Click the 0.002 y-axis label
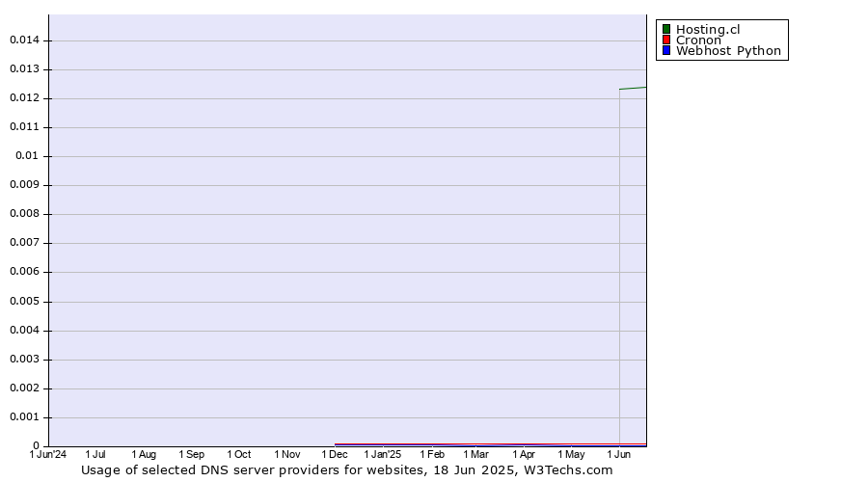 click(x=24, y=388)
